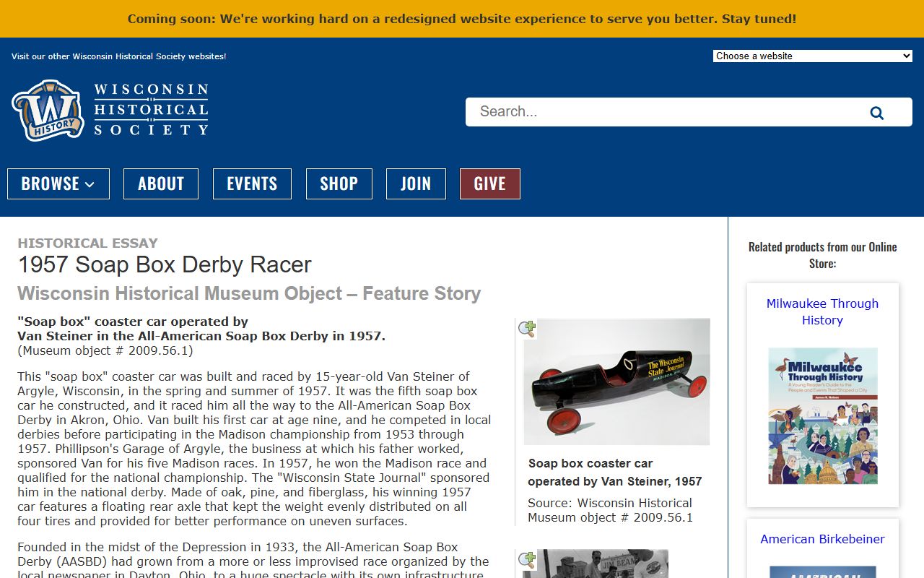Click the Milwaukee Through History book cover
This screenshot has height=578, width=924.
point(822,416)
